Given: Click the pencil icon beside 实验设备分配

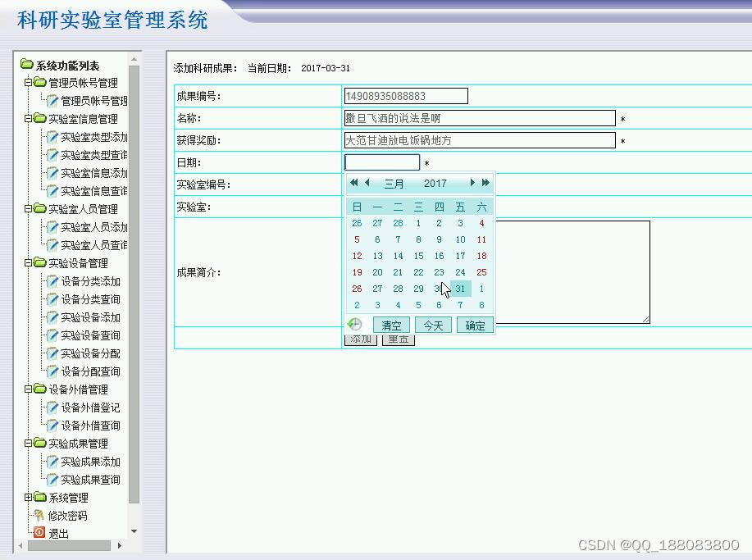Looking at the screenshot, I should point(51,353).
